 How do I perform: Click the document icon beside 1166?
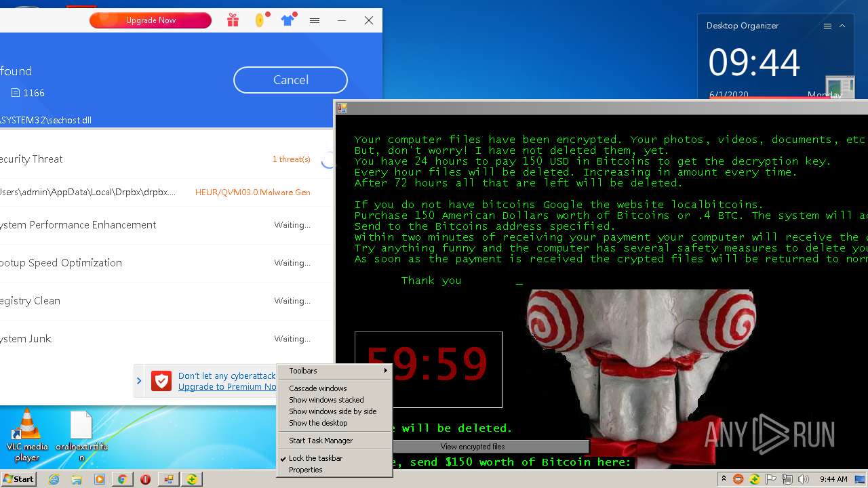point(15,93)
